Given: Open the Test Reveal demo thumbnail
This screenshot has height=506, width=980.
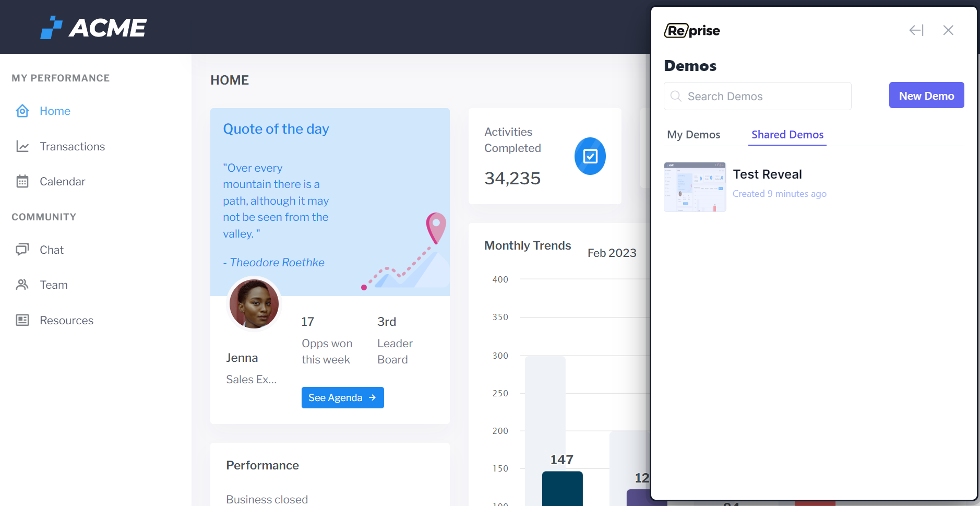Looking at the screenshot, I should (x=695, y=187).
